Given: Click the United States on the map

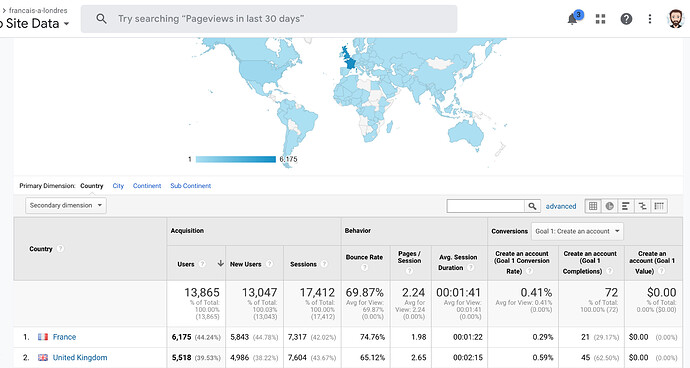Looking at the screenshot, I should [263, 71].
